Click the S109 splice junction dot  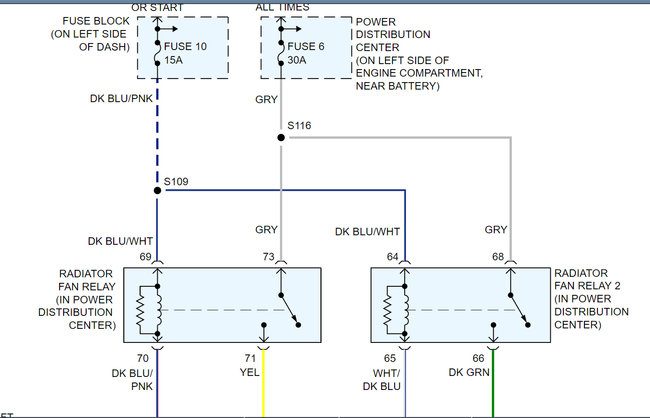pos(157,190)
